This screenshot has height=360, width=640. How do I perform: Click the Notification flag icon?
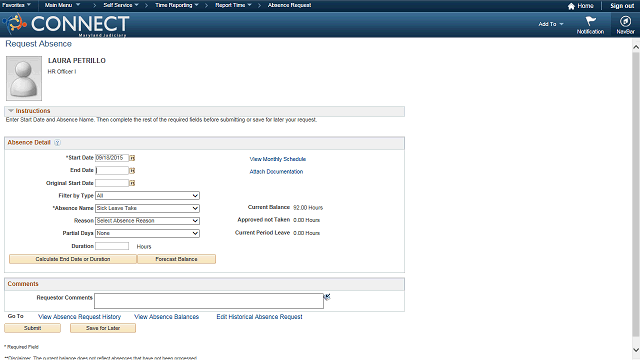[x=590, y=21]
